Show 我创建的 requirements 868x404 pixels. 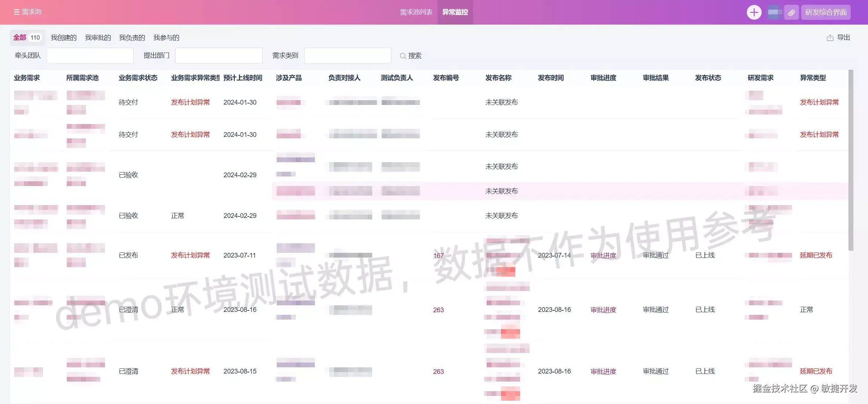[x=63, y=37]
